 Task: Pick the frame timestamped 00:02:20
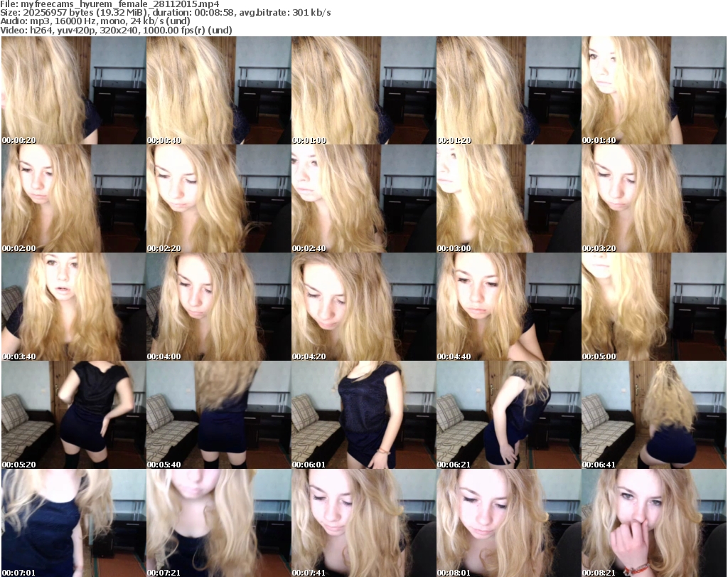pyautogui.click(x=219, y=198)
